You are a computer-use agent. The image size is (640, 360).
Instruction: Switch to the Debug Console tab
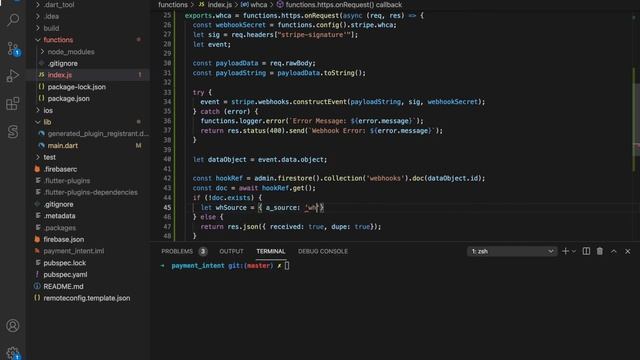pyautogui.click(x=323, y=251)
